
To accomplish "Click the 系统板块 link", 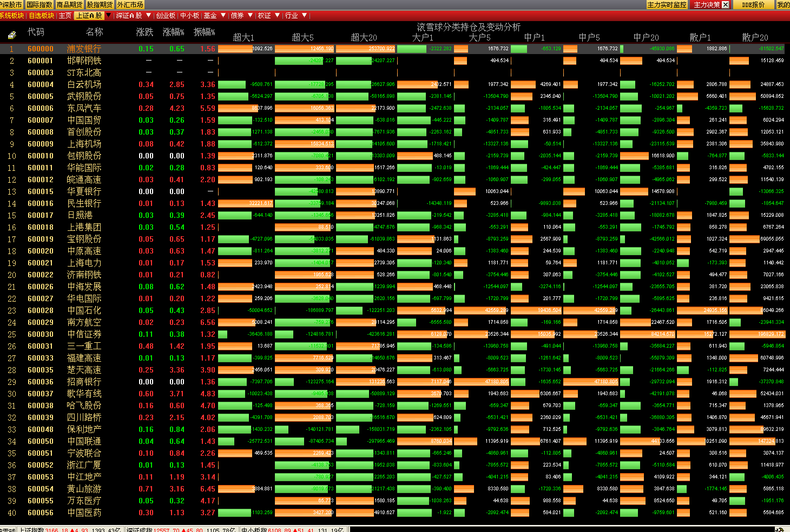I will point(12,15).
